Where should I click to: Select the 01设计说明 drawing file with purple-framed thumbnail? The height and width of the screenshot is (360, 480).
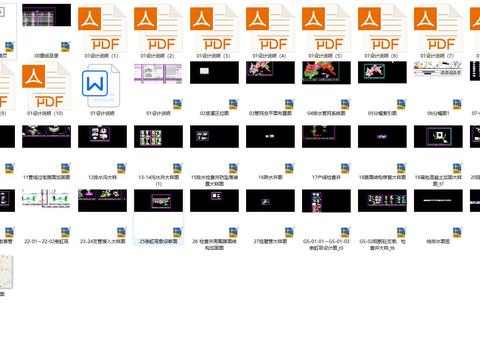158,73
